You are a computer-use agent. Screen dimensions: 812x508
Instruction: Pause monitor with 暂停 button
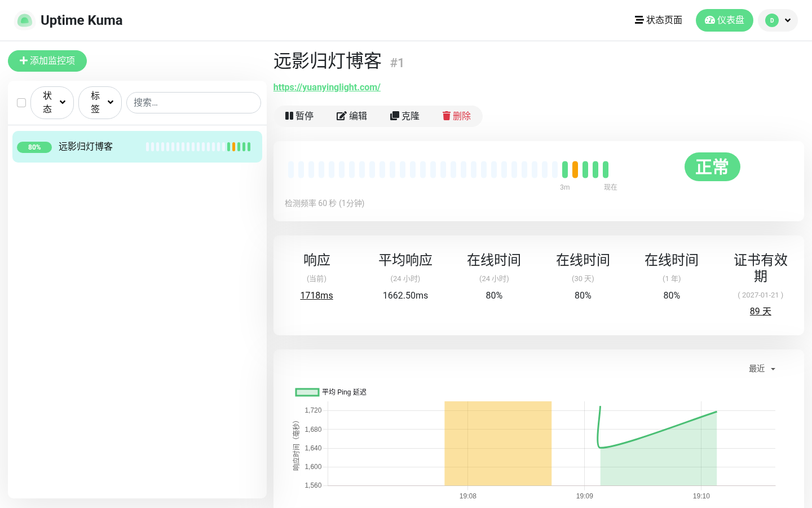point(299,116)
